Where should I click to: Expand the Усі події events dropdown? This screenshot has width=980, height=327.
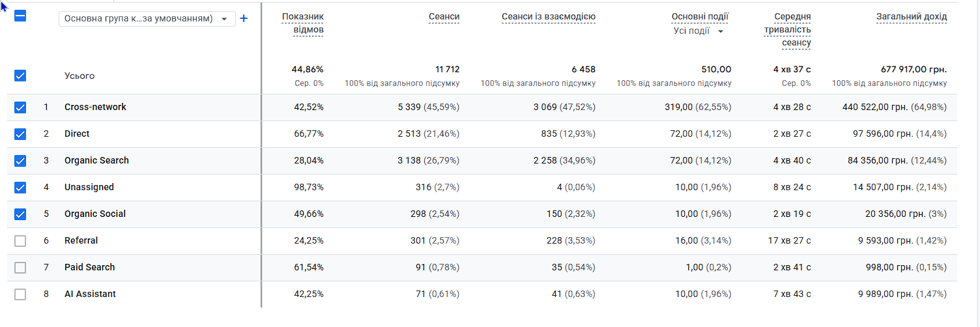pyautogui.click(x=699, y=31)
